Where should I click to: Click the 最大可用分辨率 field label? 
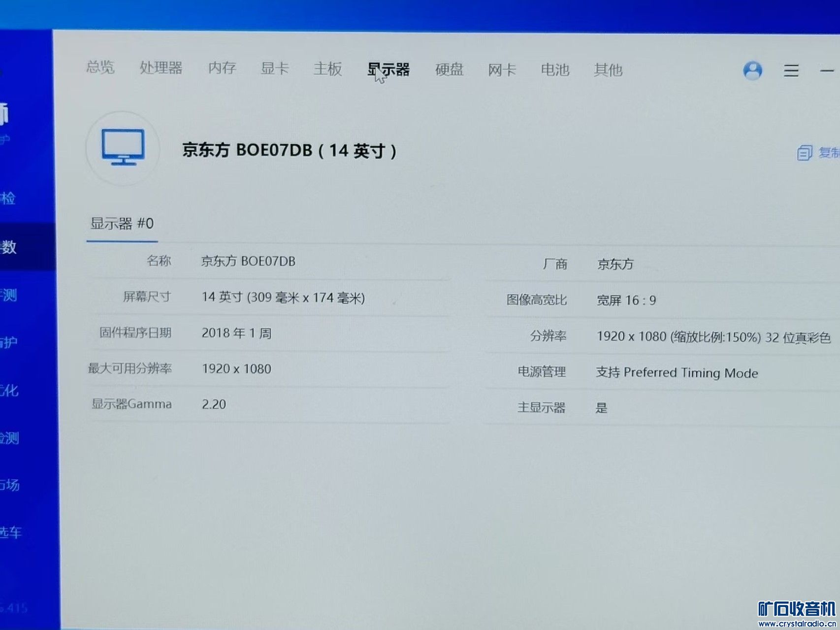click(x=130, y=368)
